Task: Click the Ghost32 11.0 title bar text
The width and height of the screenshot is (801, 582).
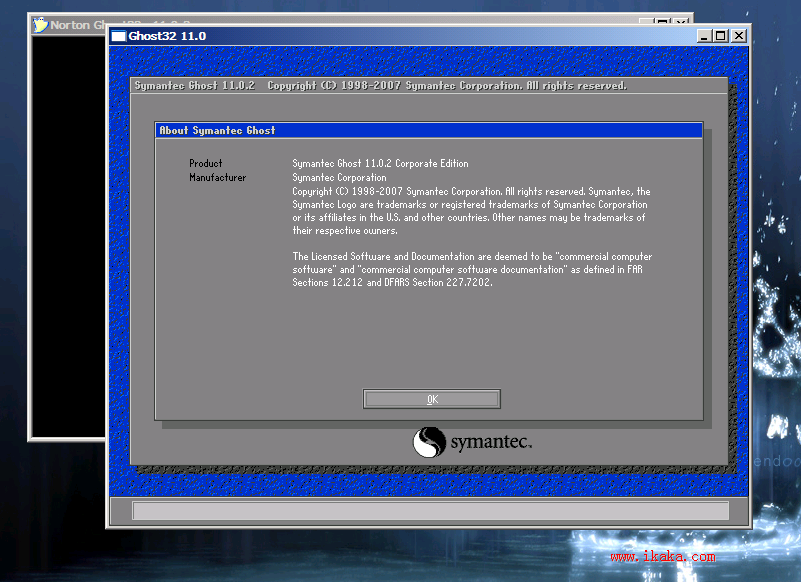Action: point(167,36)
